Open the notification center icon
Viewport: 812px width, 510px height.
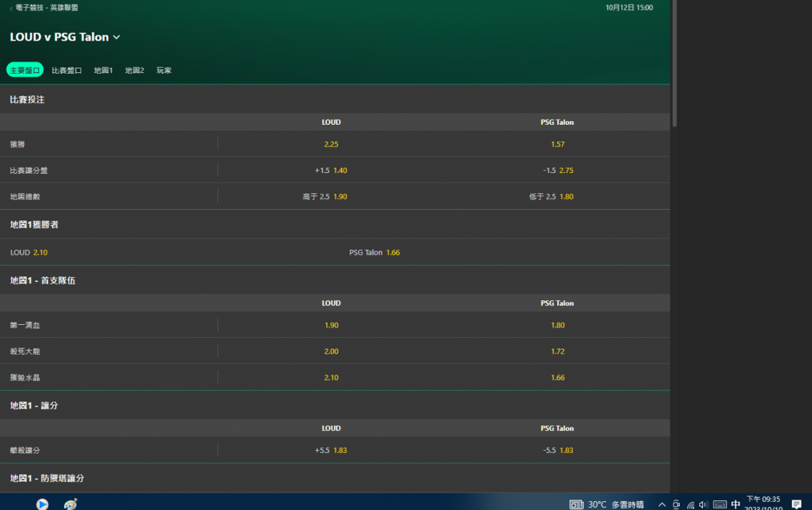click(796, 504)
